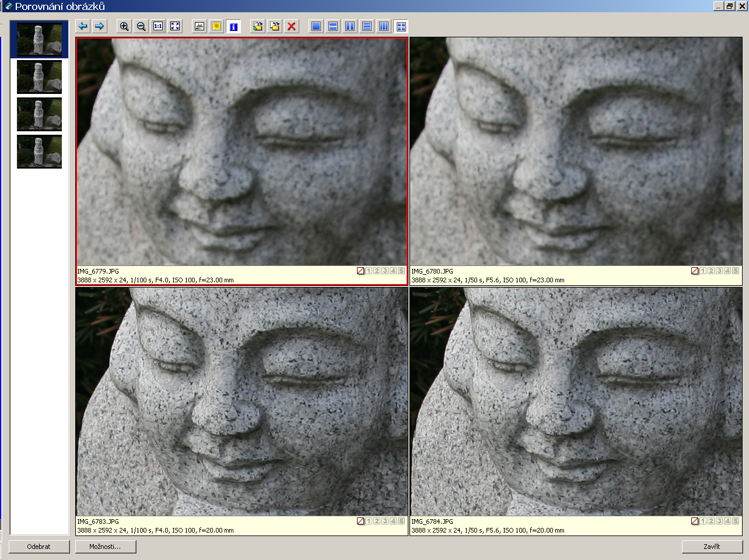The height and width of the screenshot is (560, 749).
Task: Select the four-image grid layout
Action: 401,26
